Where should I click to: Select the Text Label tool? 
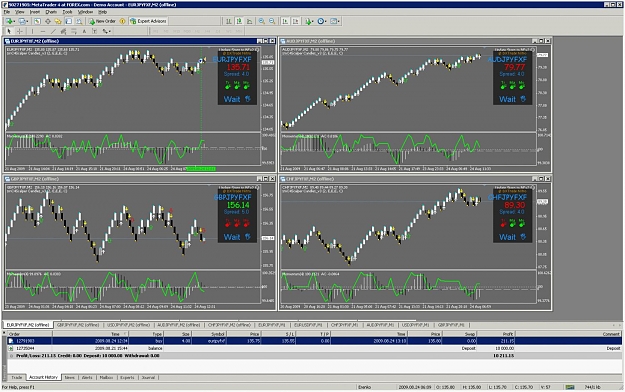(x=94, y=31)
